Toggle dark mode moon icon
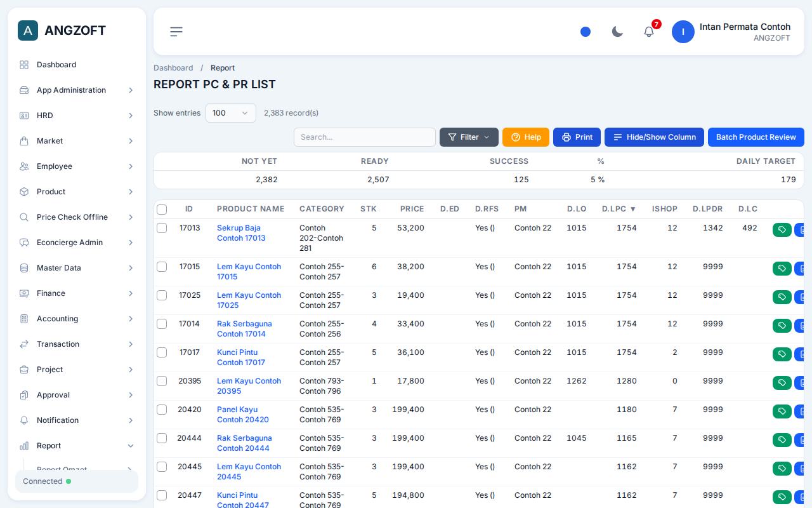This screenshot has height=508, width=812. [x=617, y=32]
